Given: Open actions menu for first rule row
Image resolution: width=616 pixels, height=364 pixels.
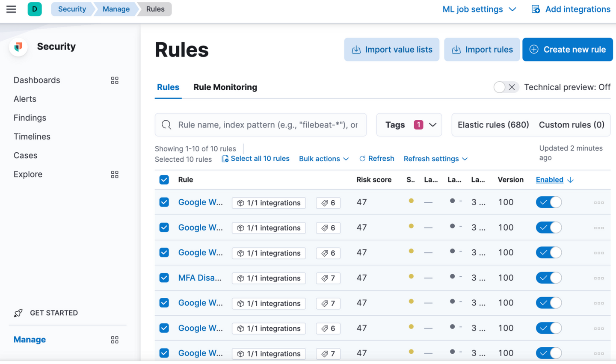Looking at the screenshot, I should tap(598, 203).
